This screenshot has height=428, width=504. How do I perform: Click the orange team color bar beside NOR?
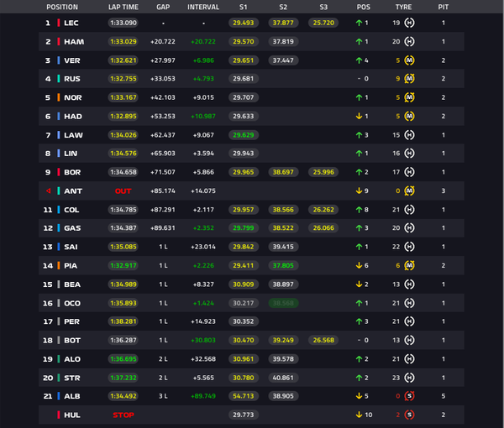pyautogui.click(x=59, y=97)
